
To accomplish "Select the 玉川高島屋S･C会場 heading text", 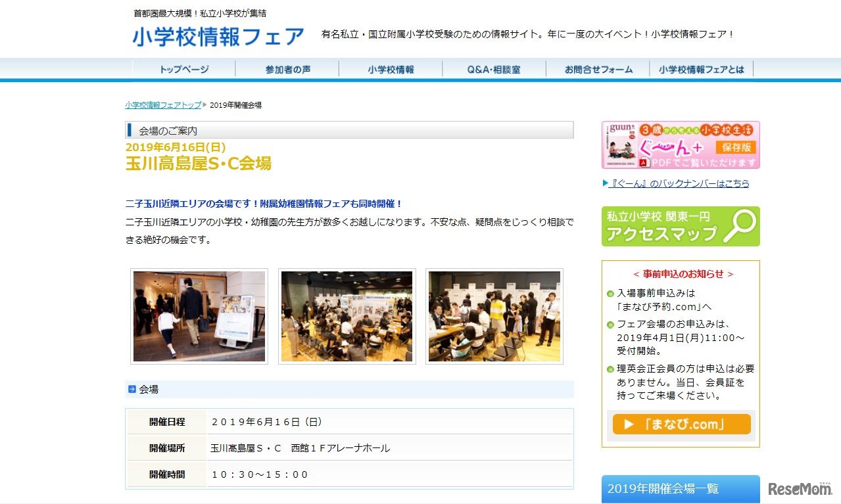I will click(199, 164).
